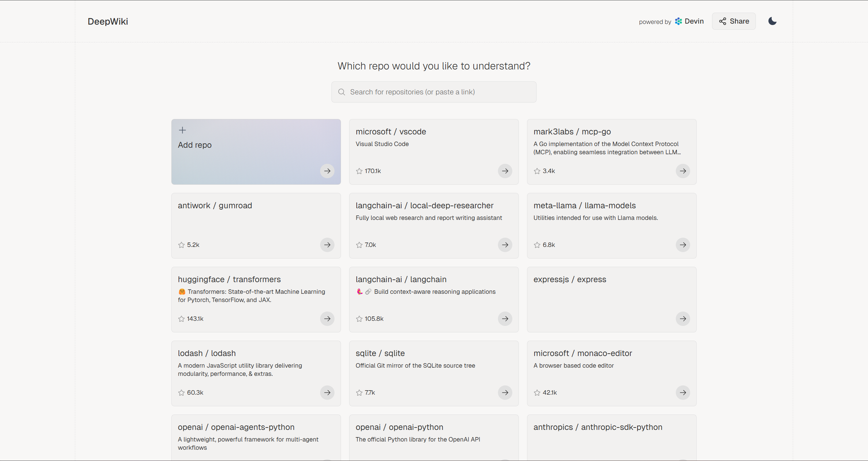Click the arrow icon on expressjs/express card
868x461 pixels.
click(683, 319)
